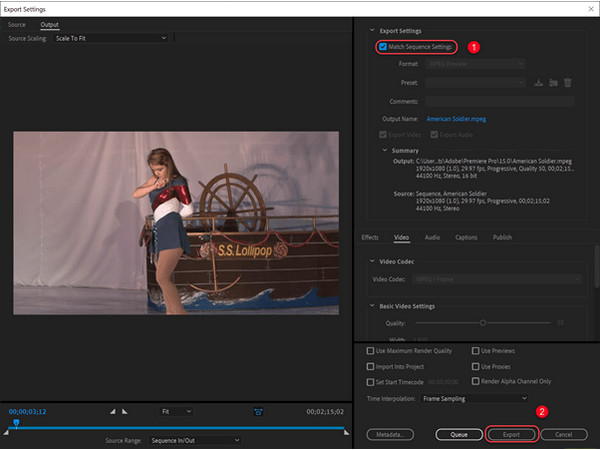Click the in-point marker at timeline start
600x450 pixels.
pyautogui.click(x=6, y=432)
